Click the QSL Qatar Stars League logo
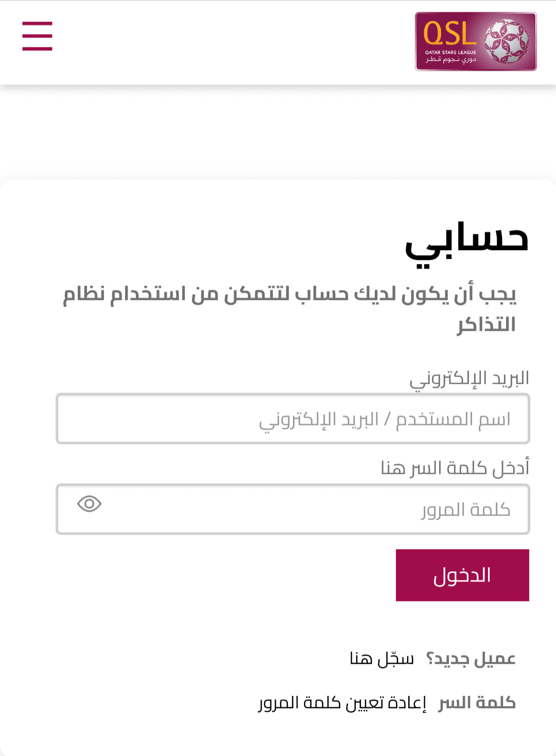The height and width of the screenshot is (756, 556). (476, 41)
